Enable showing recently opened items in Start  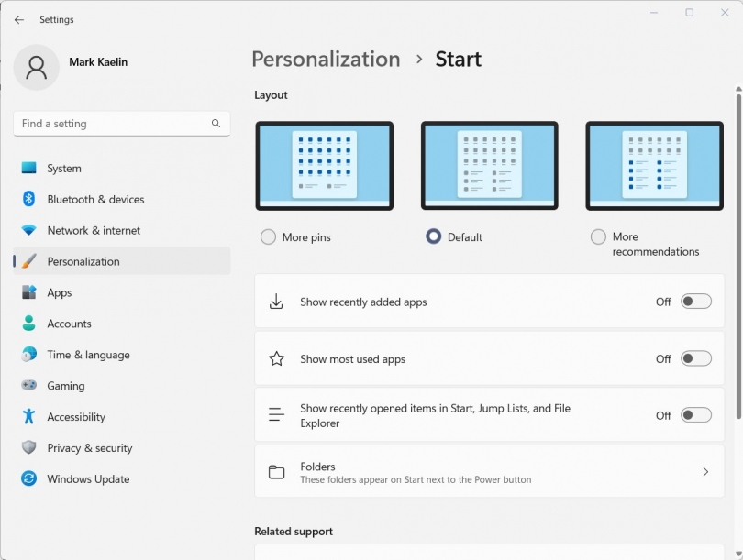click(x=695, y=415)
